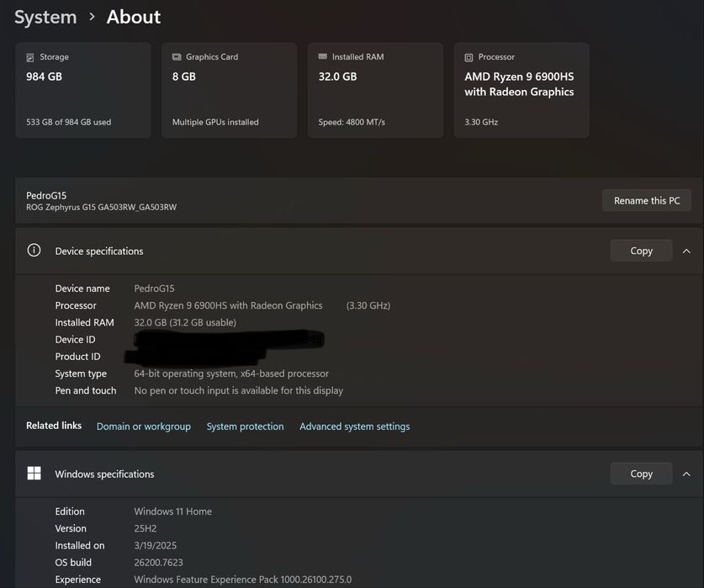Open System protection link
Image resolution: width=704 pixels, height=588 pixels.
pos(245,426)
